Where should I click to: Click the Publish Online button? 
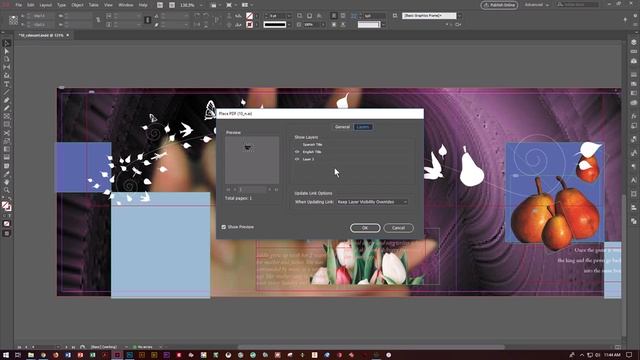pyautogui.click(x=499, y=5)
